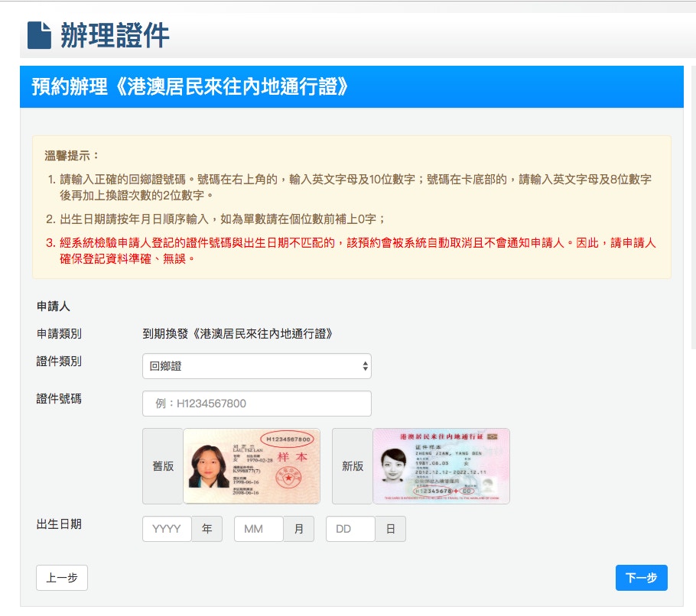Click the document icon beside 辦理證件
The width and height of the screenshot is (696, 616).
click(39, 35)
